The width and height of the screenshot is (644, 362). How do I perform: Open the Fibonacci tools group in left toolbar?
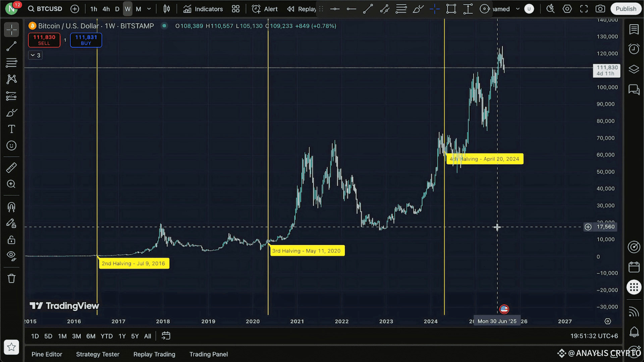click(11, 63)
